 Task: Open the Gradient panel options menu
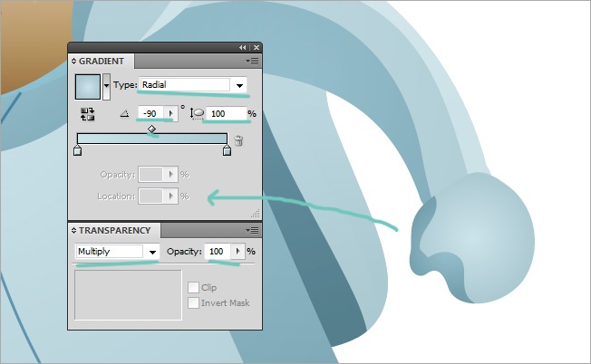point(253,61)
